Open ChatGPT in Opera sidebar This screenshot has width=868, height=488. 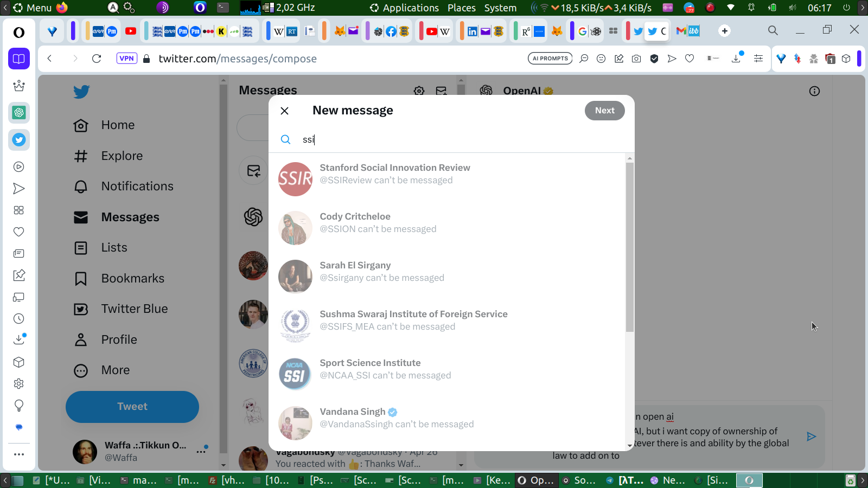pyautogui.click(x=19, y=113)
